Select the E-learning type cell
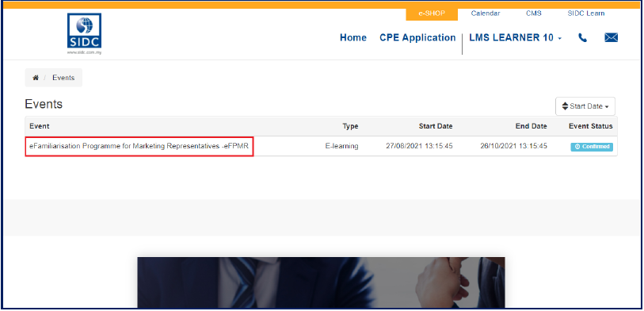 pos(341,146)
